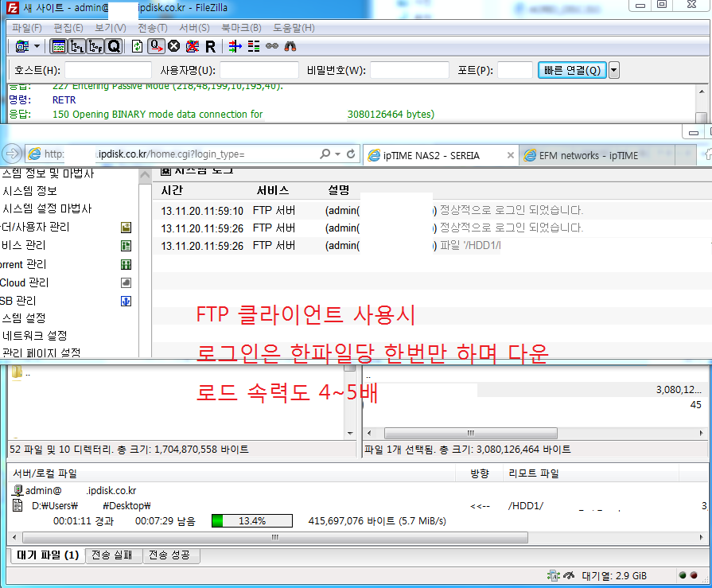Open the 전송(T) menu
This screenshot has height=588, width=712.
point(153,28)
